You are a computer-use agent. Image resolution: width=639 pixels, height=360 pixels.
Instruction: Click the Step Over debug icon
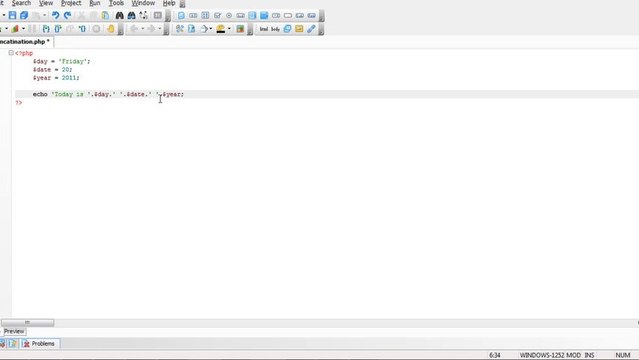point(58,29)
